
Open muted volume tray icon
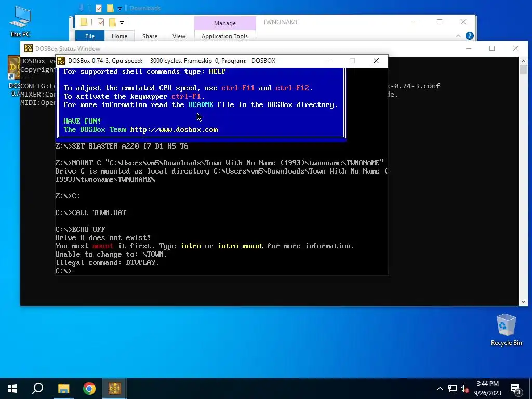coord(465,389)
